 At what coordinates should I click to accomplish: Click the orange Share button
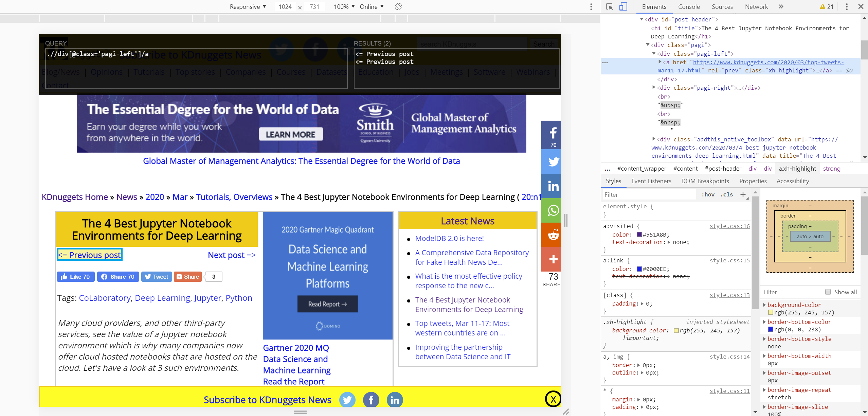188,277
